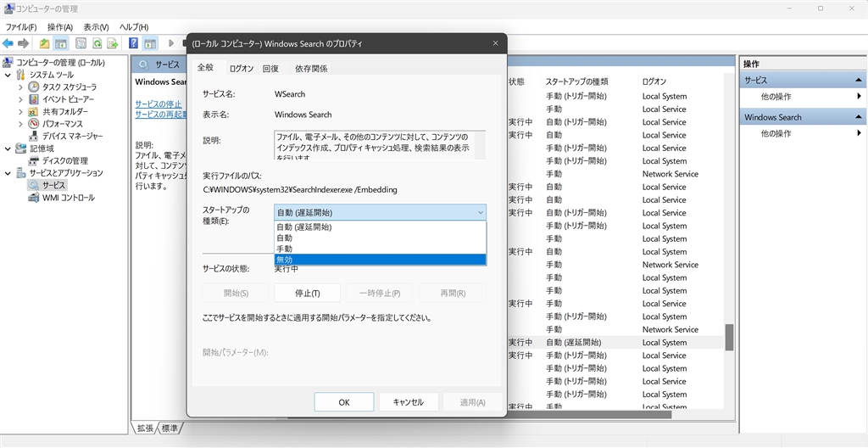Viewport: 868px width, 448px height.
Task: Open the blue question mark Help icon
Action: click(x=133, y=43)
